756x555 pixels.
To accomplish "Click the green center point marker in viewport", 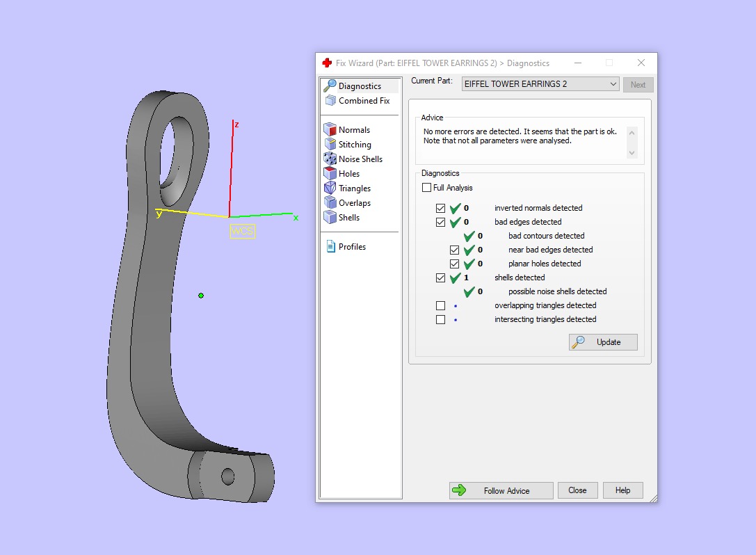I will pyautogui.click(x=201, y=296).
